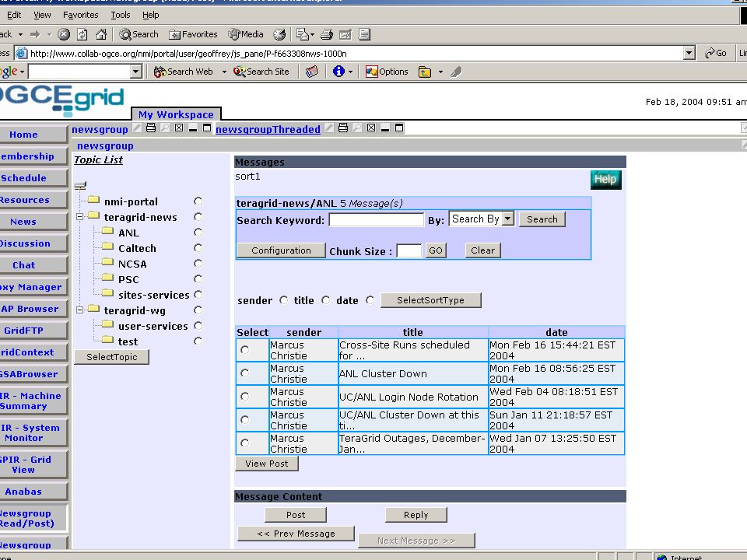Open Search Web dropdown arrow

(224, 72)
